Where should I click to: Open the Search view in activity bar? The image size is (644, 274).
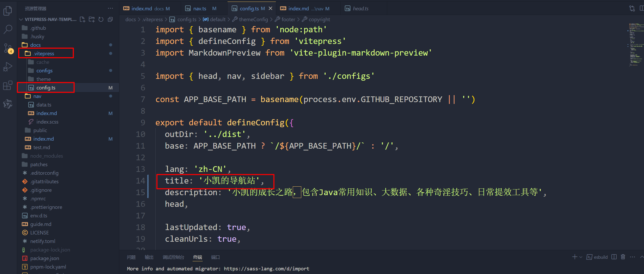click(x=8, y=29)
